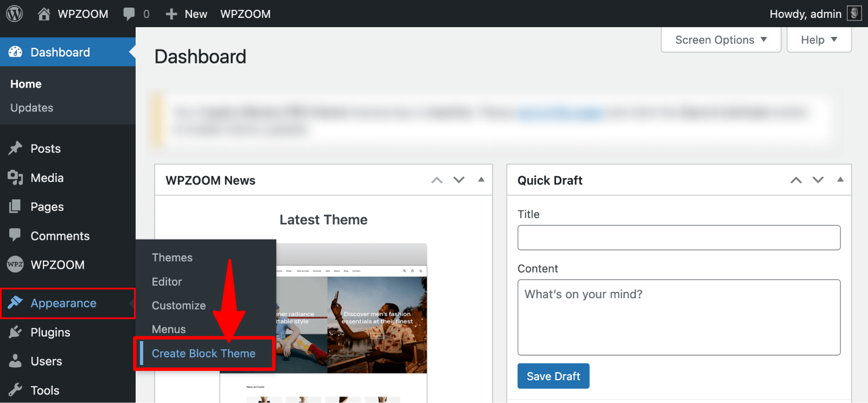This screenshot has width=868, height=403.
Task: Click the Tools wrench icon
Action: click(15, 390)
